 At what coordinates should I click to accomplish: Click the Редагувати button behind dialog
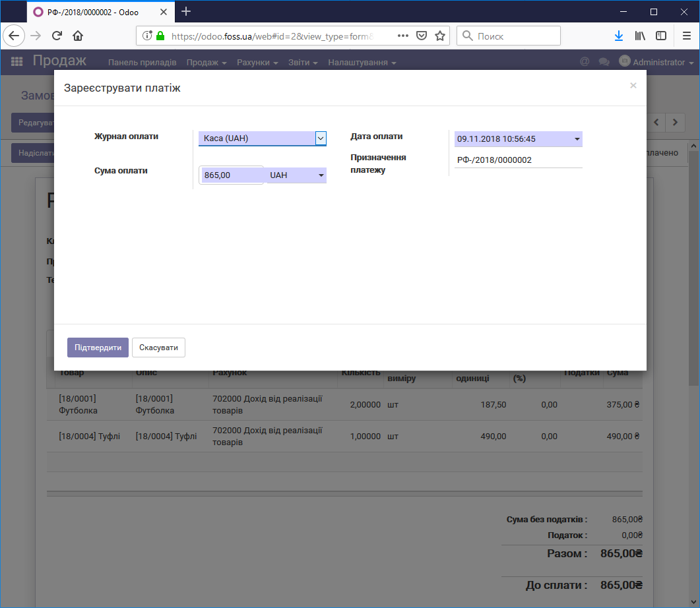[33, 122]
